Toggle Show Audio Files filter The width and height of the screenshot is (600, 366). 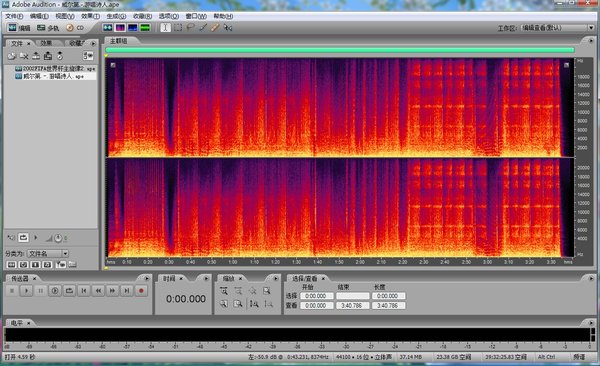[11, 265]
